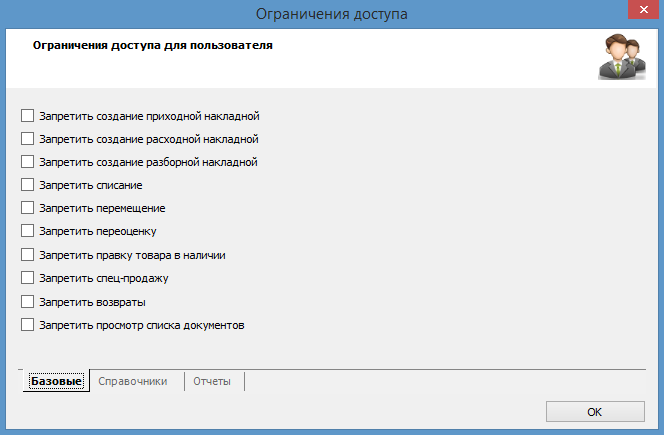Screen dimensions: 664x435
Task: Select the Запретить спец-продажу checkbox
Action: coord(28,278)
